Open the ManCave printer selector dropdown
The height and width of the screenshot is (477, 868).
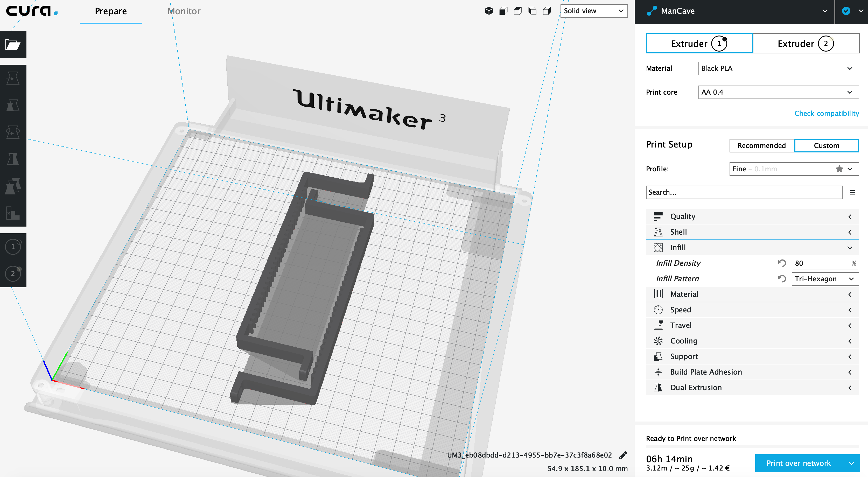point(734,11)
